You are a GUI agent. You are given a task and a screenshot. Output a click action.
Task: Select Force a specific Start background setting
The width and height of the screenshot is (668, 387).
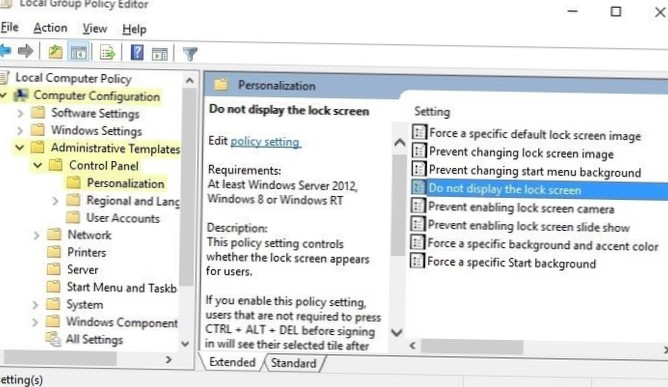click(x=511, y=263)
